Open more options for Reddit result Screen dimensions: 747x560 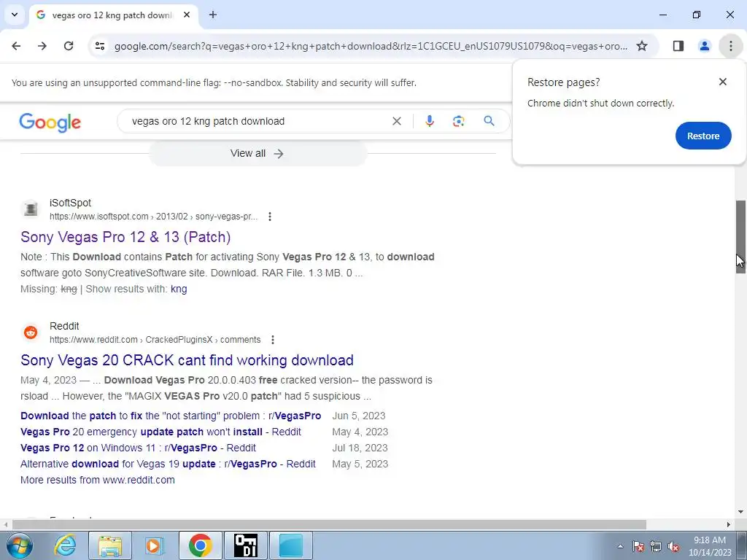coord(273,340)
